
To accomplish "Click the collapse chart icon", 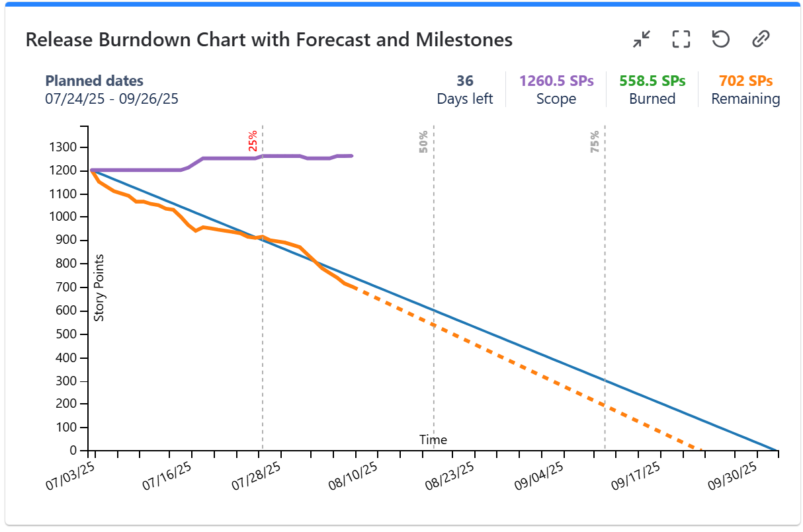I will 641,40.
